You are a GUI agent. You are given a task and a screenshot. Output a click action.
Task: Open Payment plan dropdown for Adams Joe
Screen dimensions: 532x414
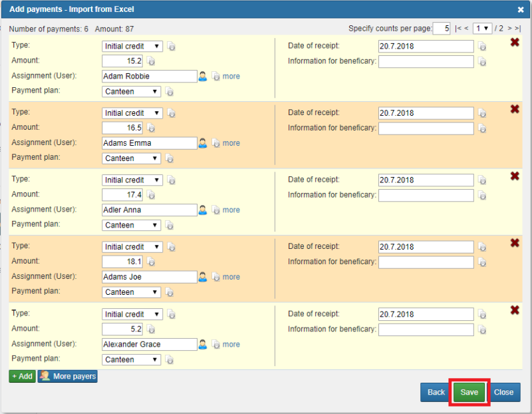click(x=131, y=292)
